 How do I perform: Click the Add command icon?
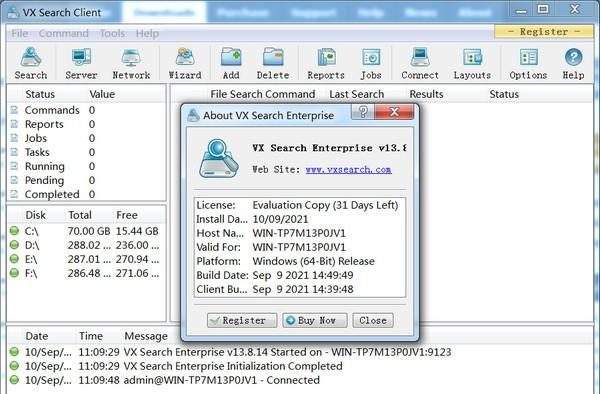231,63
